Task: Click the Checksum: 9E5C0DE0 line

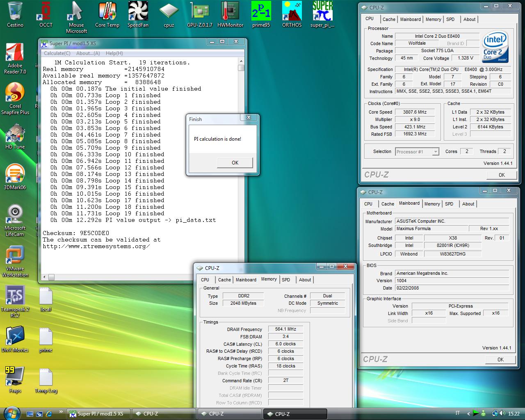Action: [76, 233]
